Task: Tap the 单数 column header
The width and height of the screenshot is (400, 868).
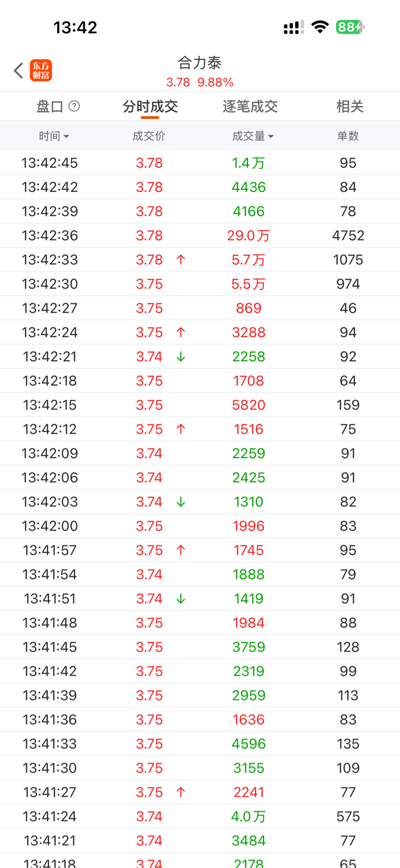Action: [348, 136]
